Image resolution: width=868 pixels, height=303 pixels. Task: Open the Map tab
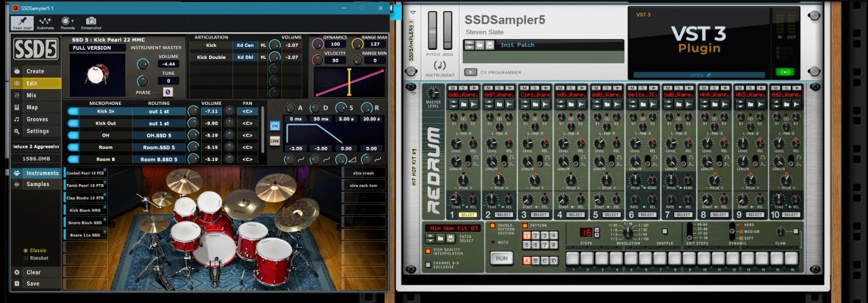coord(36,107)
